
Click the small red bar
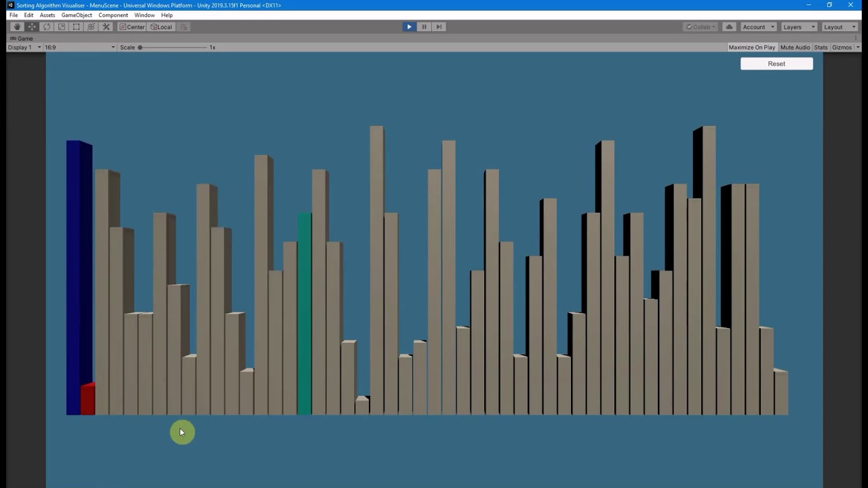click(x=87, y=399)
